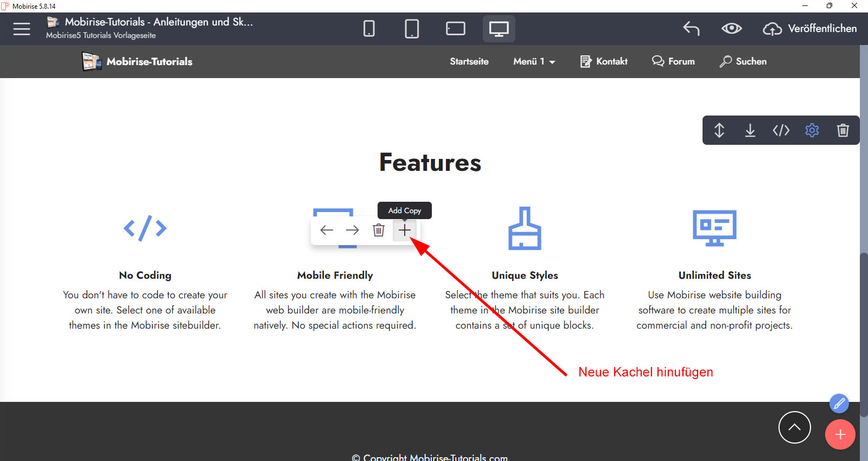The image size is (868, 461).
Task: Delete block with trash icon
Action: click(843, 130)
